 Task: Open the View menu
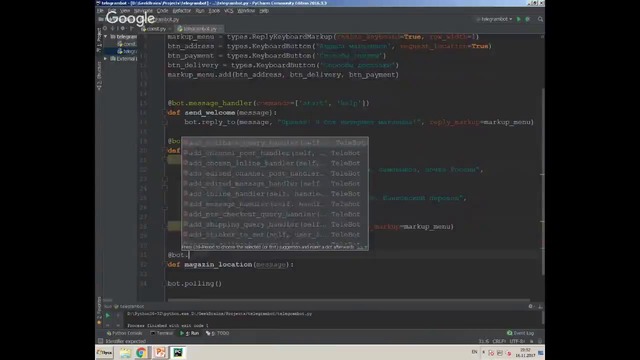pyautogui.click(x=125, y=11)
